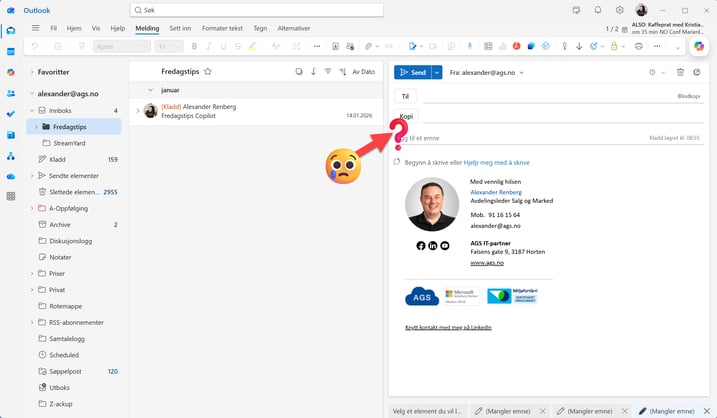Click the Til recipients button
The image size is (717, 418).
406,96
